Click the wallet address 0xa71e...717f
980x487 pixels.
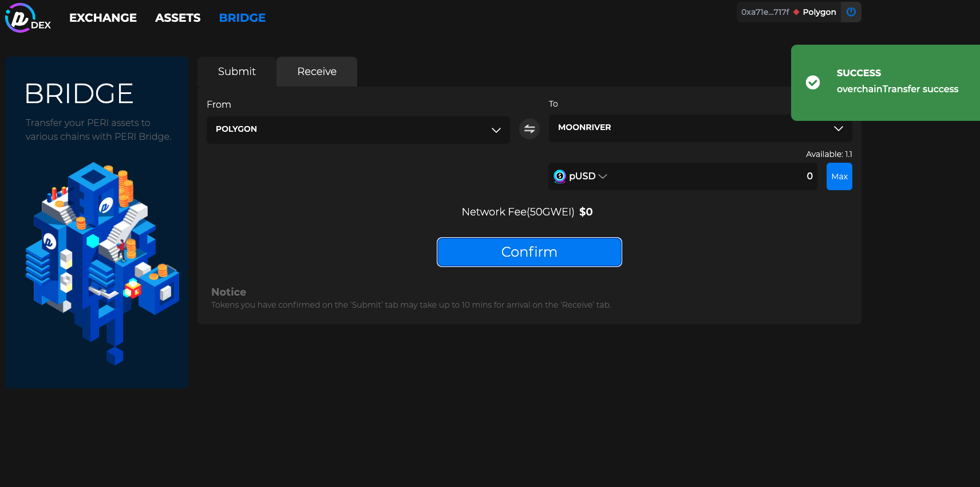765,12
